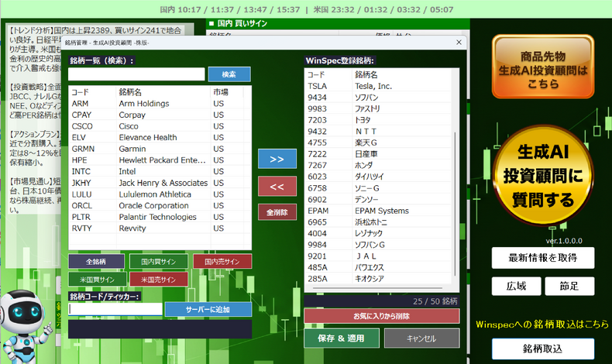Image resolution: width=612 pixels, height=364 pixels.
Task: Select the 485A パワエクス registered row
Action: [x=378, y=267]
